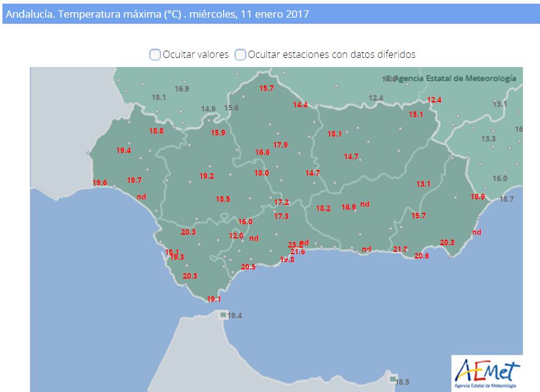Click the eastern station showing 18.9
540x392 pixels.
[478, 197]
